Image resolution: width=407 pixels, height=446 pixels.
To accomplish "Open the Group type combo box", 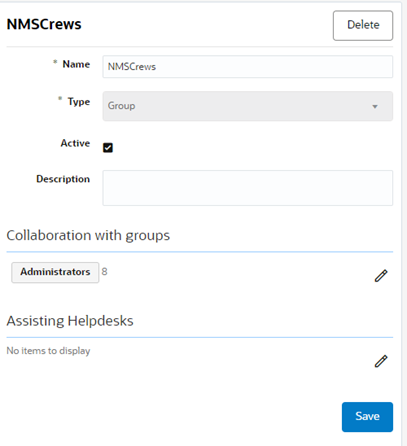I will [248, 106].
